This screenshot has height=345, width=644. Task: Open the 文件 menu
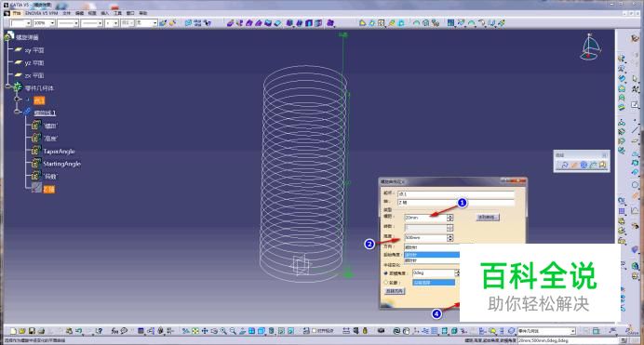(66, 13)
